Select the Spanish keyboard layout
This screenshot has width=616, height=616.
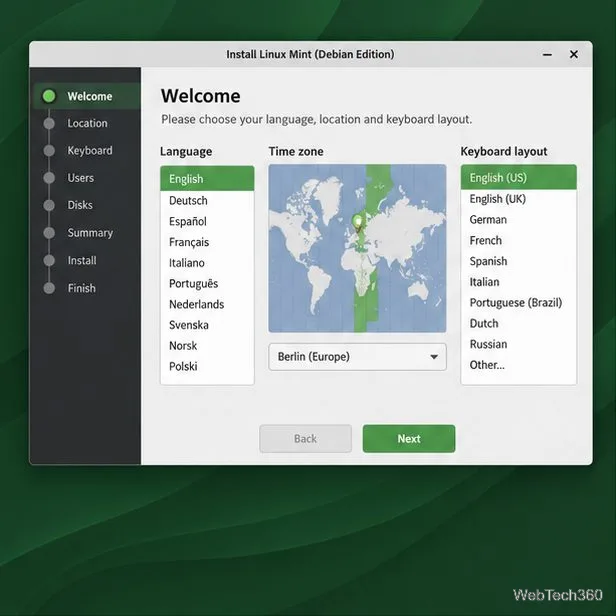519,261
